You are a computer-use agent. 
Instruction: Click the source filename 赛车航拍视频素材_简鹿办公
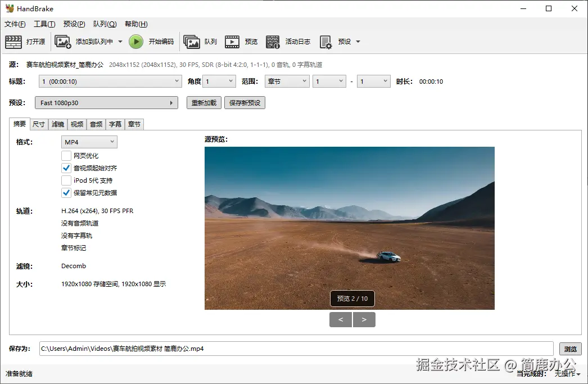[65, 65]
